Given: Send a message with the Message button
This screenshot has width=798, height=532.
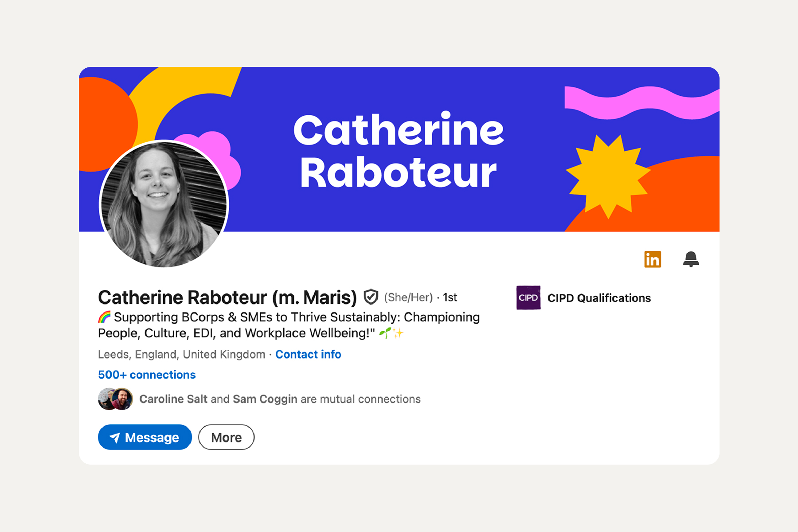Looking at the screenshot, I should pos(145,437).
